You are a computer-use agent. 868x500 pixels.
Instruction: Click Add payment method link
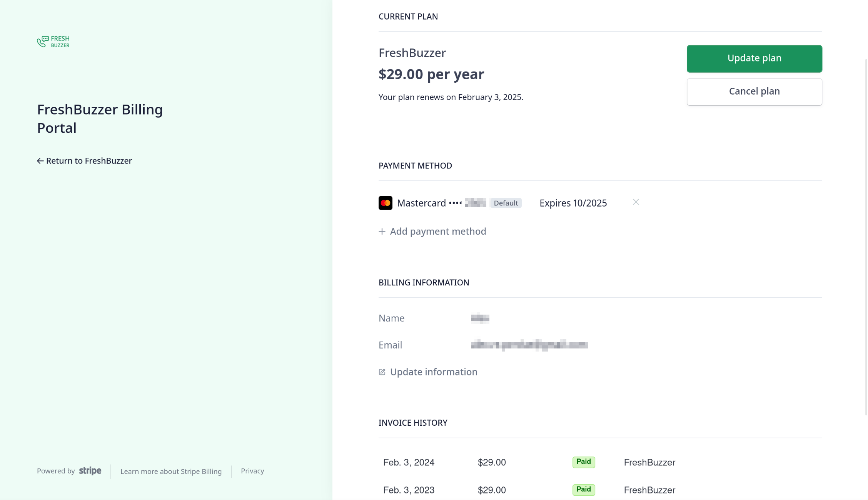coord(438,232)
